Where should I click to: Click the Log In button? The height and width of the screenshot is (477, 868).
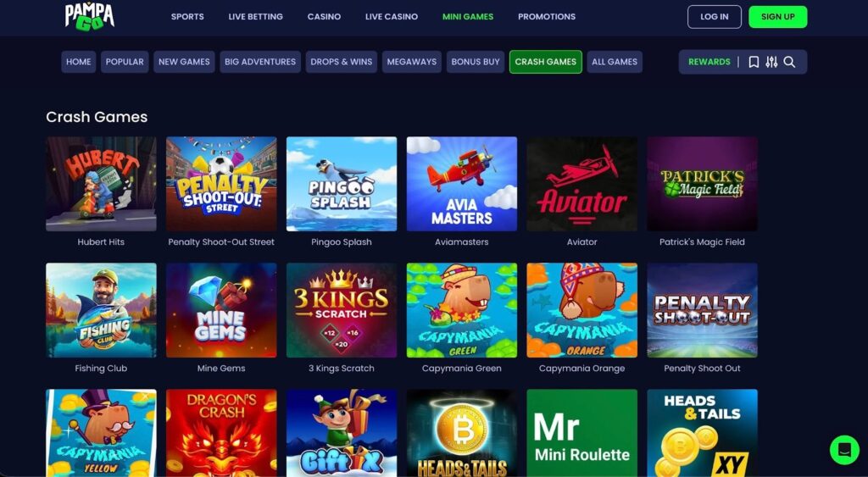click(x=714, y=17)
